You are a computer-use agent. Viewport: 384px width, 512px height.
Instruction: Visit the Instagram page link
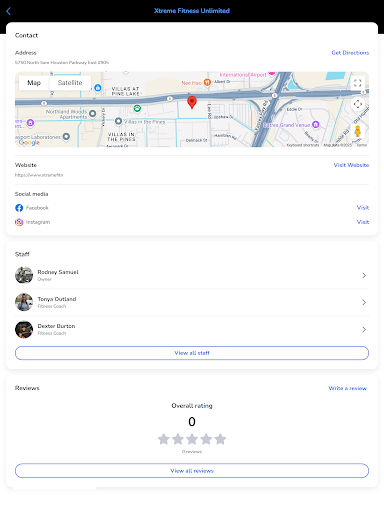point(363,222)
